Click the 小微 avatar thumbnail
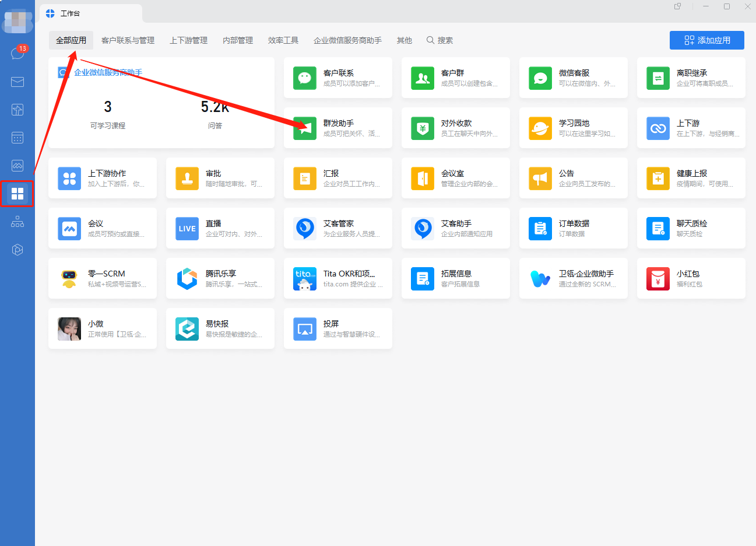756x546 pixels. (x=69, y=329)
